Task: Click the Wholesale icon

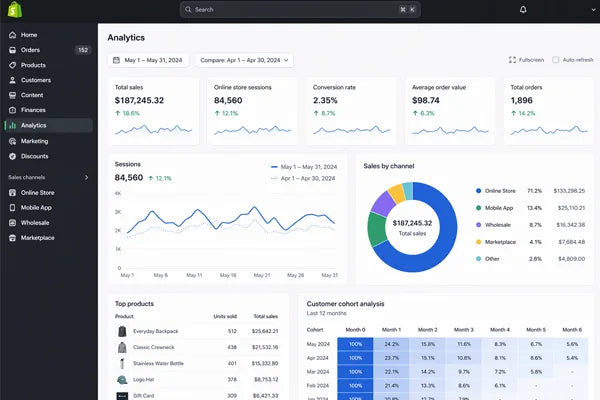Action: (13, 222)
